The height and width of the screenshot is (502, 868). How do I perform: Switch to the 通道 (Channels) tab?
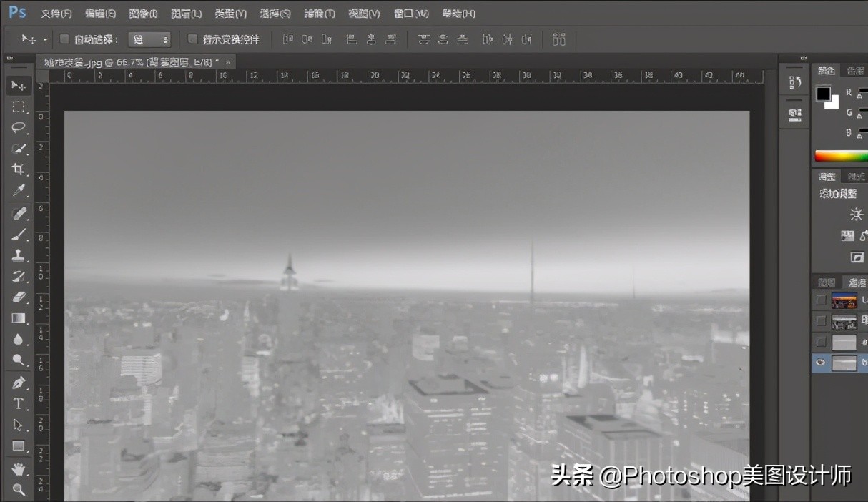click(857, 282)
